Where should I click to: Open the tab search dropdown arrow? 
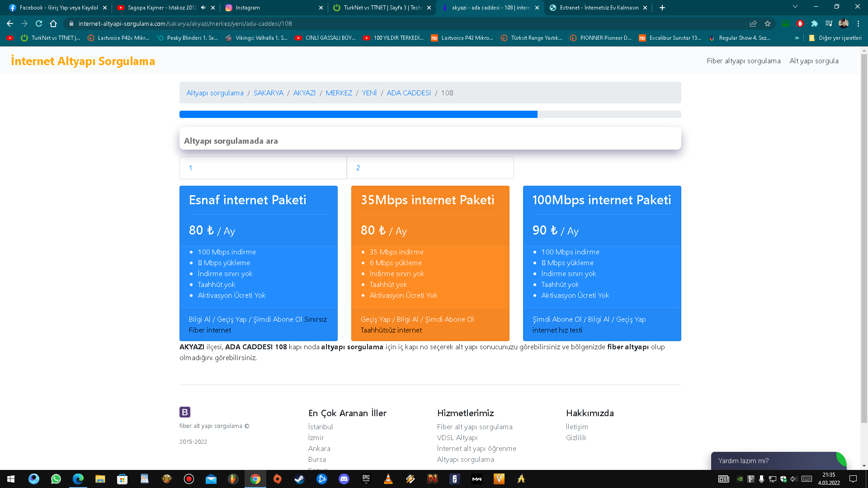[x=795, y=7]
